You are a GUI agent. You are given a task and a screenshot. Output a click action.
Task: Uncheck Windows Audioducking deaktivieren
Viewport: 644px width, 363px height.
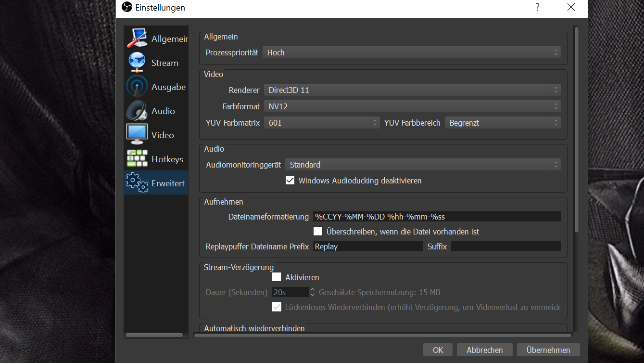(290, 181)
